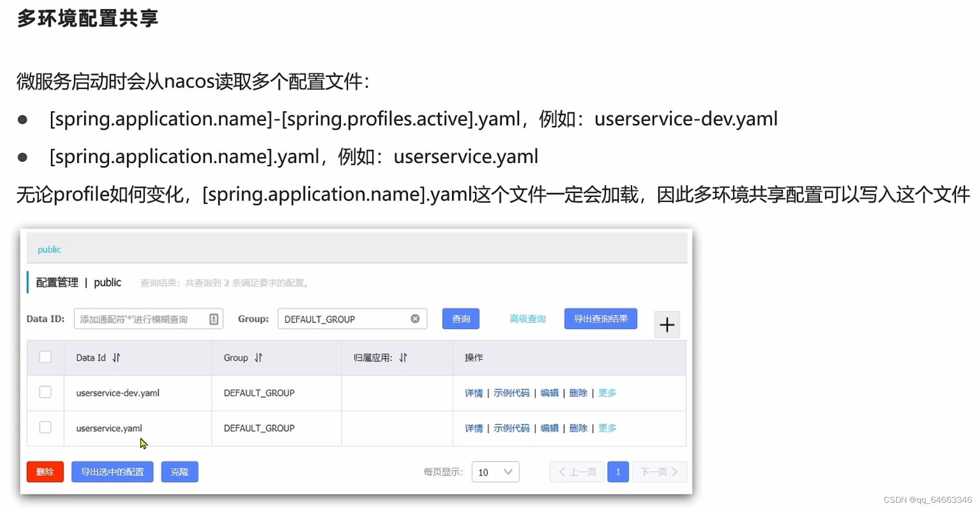The image size is (980, 509).
Task: Click the red 删除 button at bottom
Action: point(45,472)
